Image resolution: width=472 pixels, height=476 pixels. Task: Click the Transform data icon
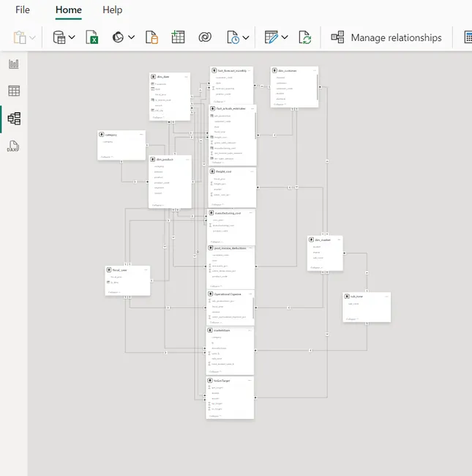coord(271,37)
